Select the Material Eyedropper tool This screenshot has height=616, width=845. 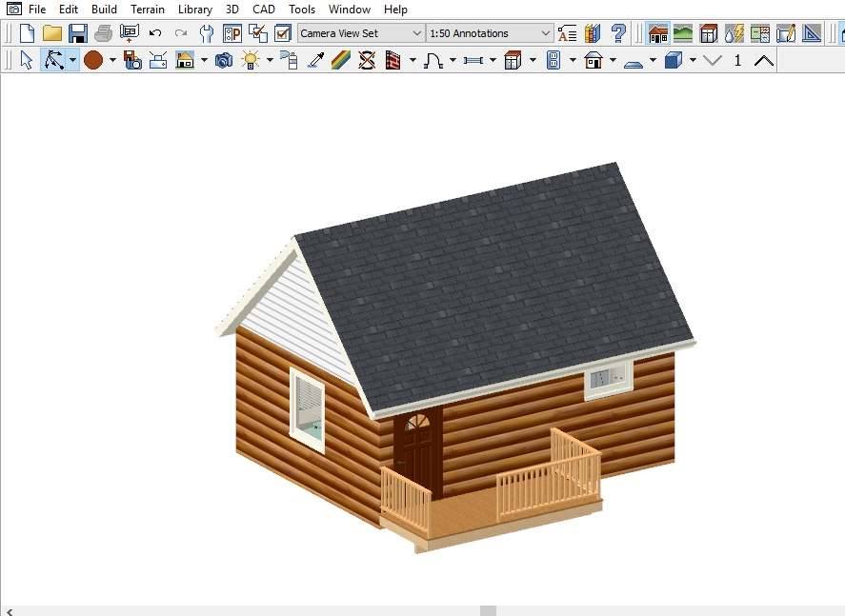[315, 60]
